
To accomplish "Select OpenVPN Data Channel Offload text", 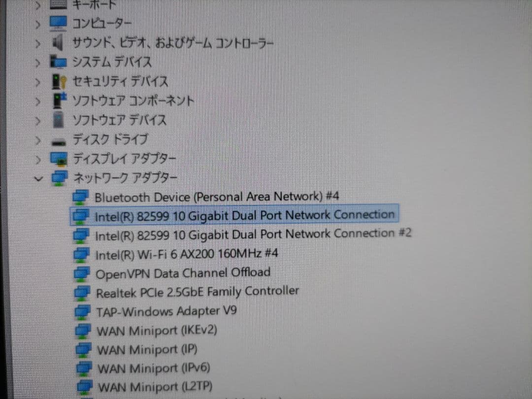I will click(x=183, y=273).
